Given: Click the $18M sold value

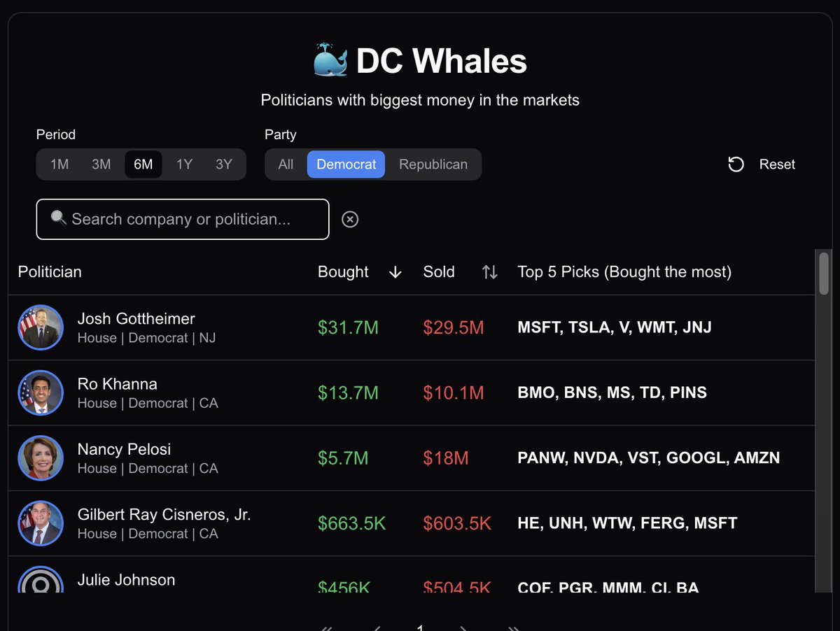Looking at the screenshot, I should [x=446, y=458].
